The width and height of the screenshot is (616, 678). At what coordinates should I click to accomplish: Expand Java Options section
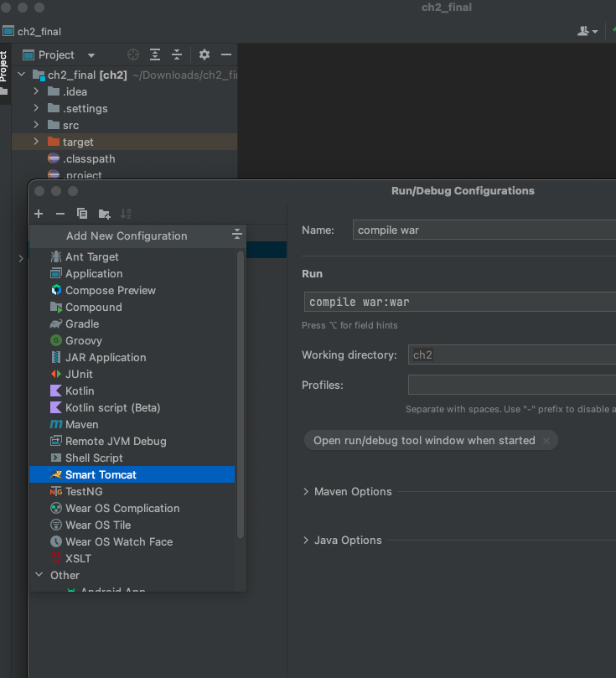[306, 540]
